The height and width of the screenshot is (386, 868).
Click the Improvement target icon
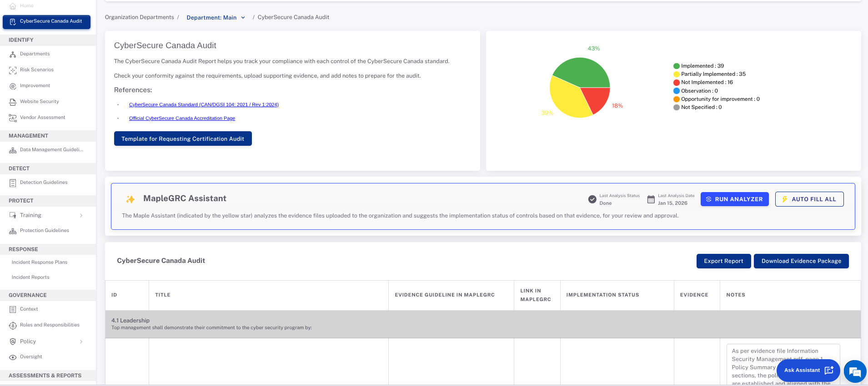coord(13,86)
